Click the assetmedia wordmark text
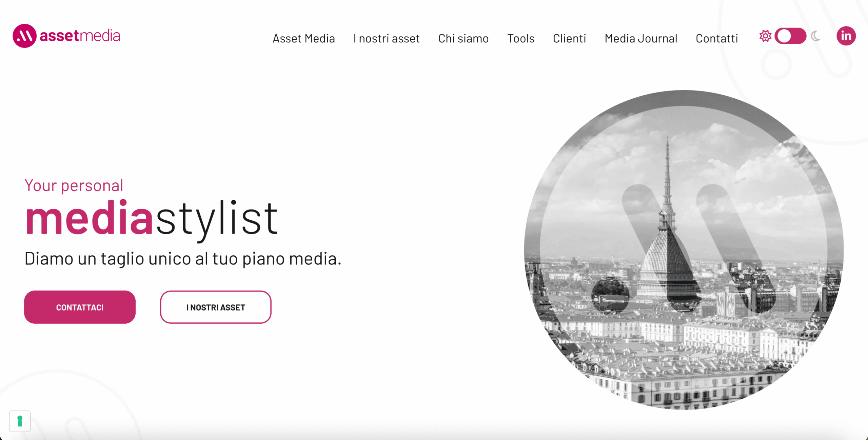The height and width of the screenshot is (440, 868). 80,36
